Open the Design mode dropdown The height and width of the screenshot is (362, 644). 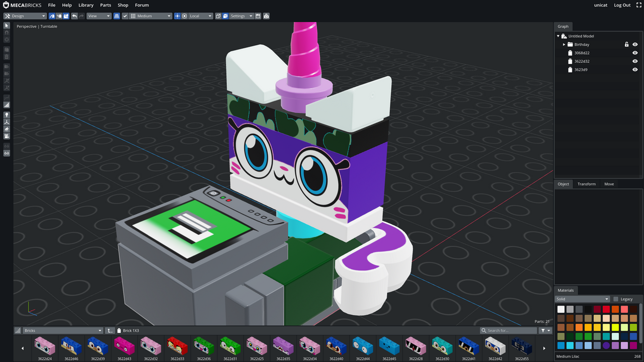coord(25,16)
